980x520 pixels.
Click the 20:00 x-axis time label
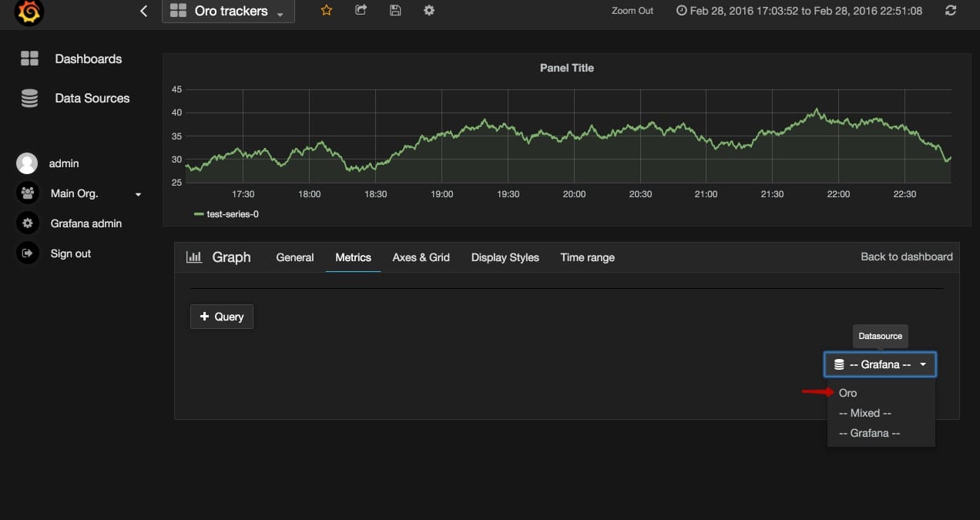point(574,194)
